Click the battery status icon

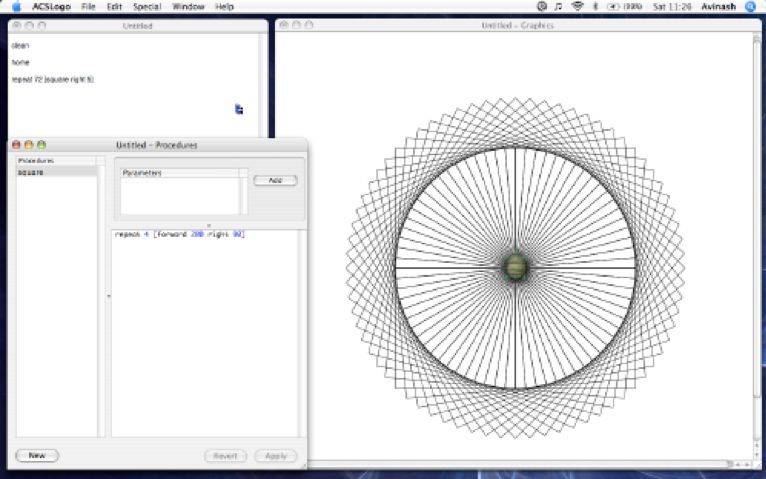[x=613, y=6]
